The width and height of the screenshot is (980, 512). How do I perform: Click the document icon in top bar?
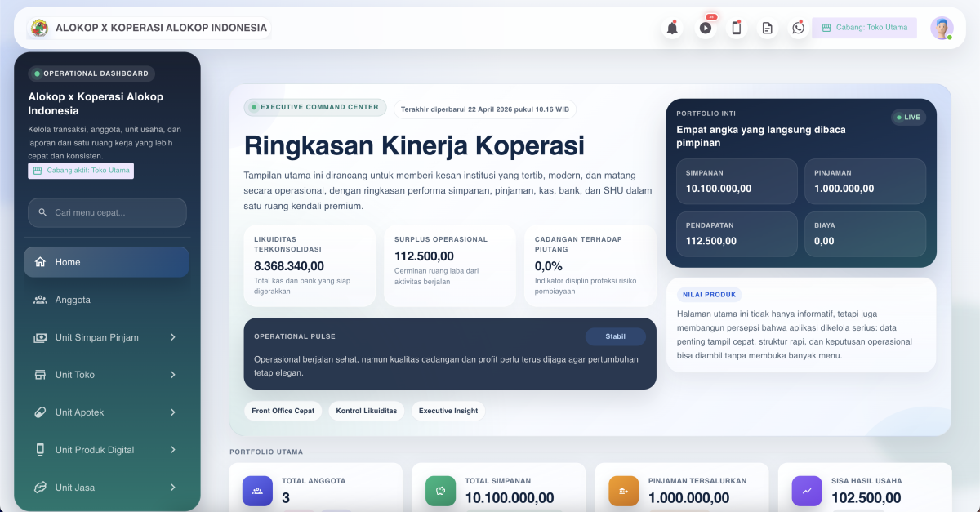[767, 28]
